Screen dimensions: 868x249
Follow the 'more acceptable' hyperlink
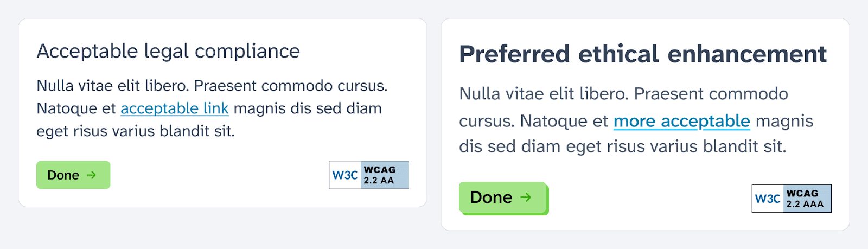coord(681,121)
